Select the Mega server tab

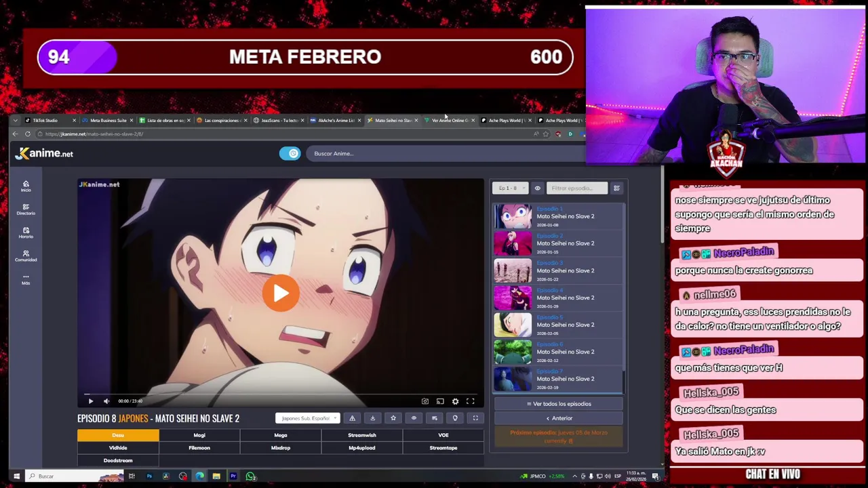pyautogui.click(x=281, y=435)
